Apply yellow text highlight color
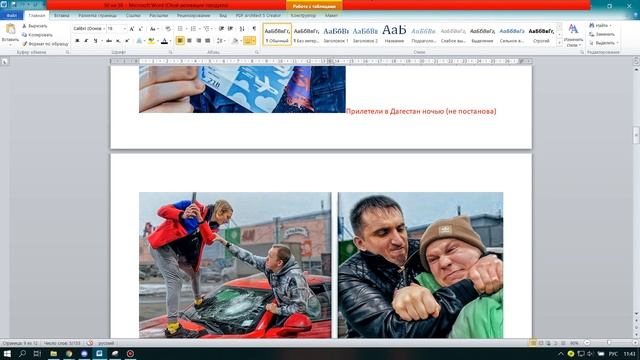The width and height of the screenshot is (640, 360). (x=151, y=41)
